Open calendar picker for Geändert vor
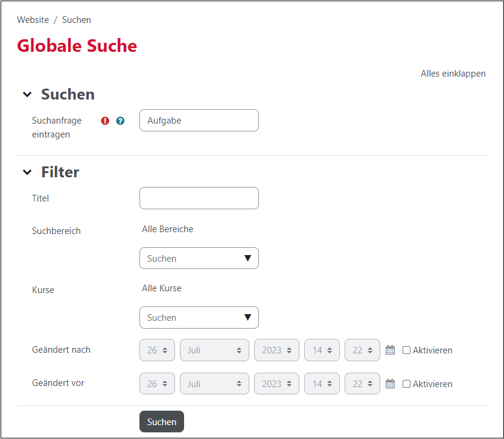 [x=390, y=384]
